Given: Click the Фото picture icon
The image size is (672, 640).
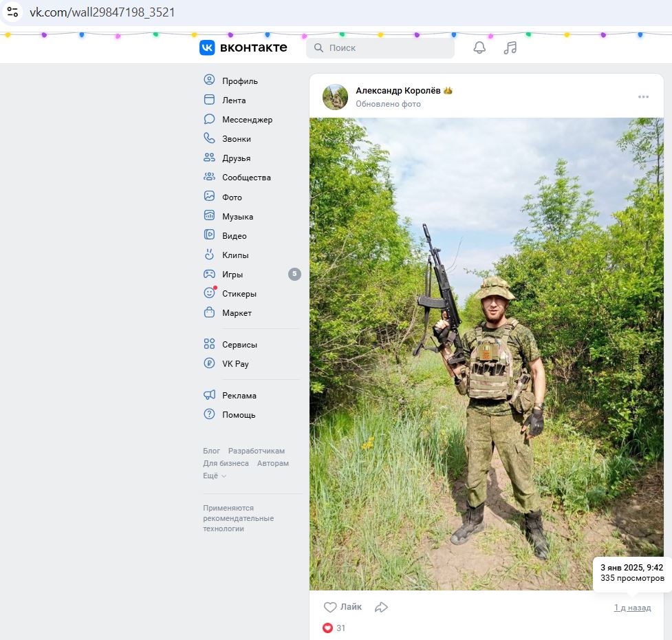Looking at the screenshot, I should [209, 196].
